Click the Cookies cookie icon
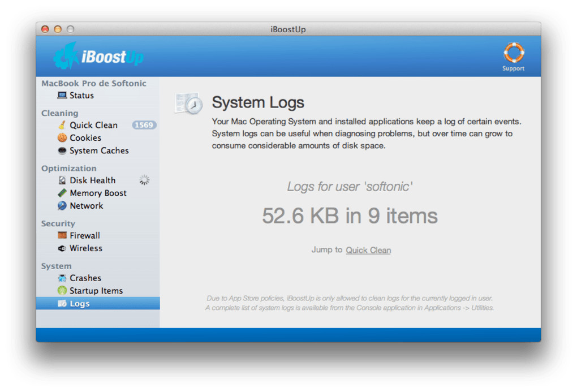The image size is (577, 392). [62, 137]
